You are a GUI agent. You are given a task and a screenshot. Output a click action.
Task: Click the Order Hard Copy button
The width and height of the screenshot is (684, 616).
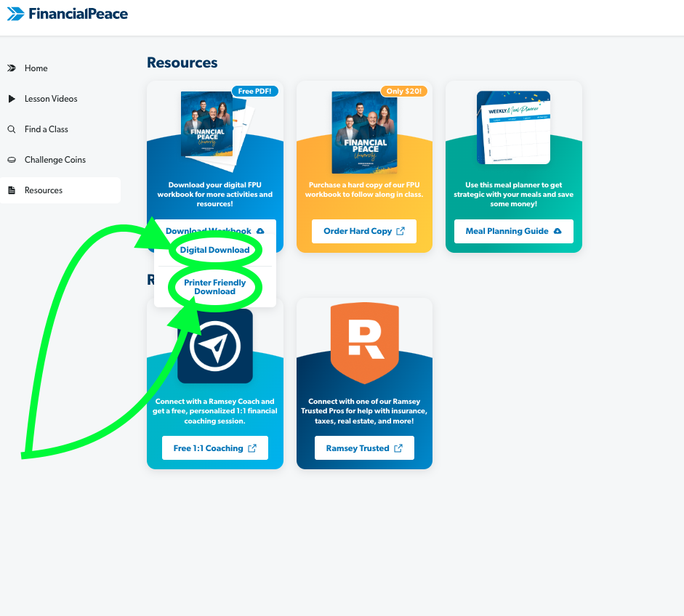364,231
